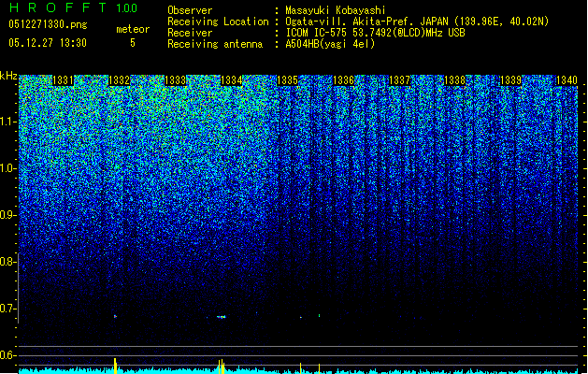
Task: Click the antenna text A504HB(yagi 4el)
Action: pyautogui.click(x=330, y=44)
